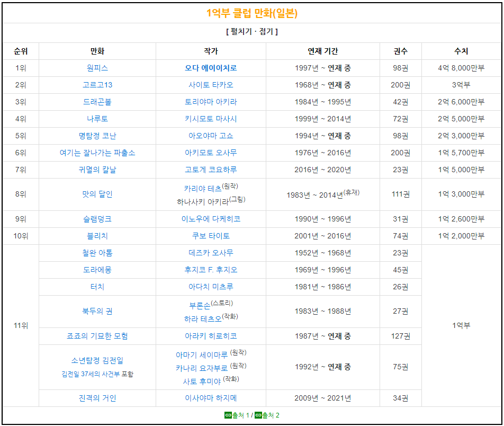Screen dimensions: 504x426
Task: Select the 2009년 ~ 2021년 period cell
Action: click(x=323, y=398)
